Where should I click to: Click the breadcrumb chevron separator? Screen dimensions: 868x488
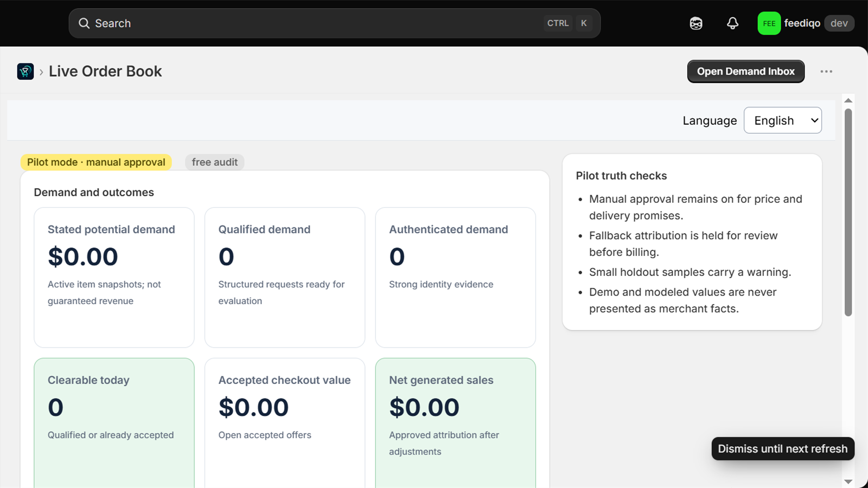(41, 72)
